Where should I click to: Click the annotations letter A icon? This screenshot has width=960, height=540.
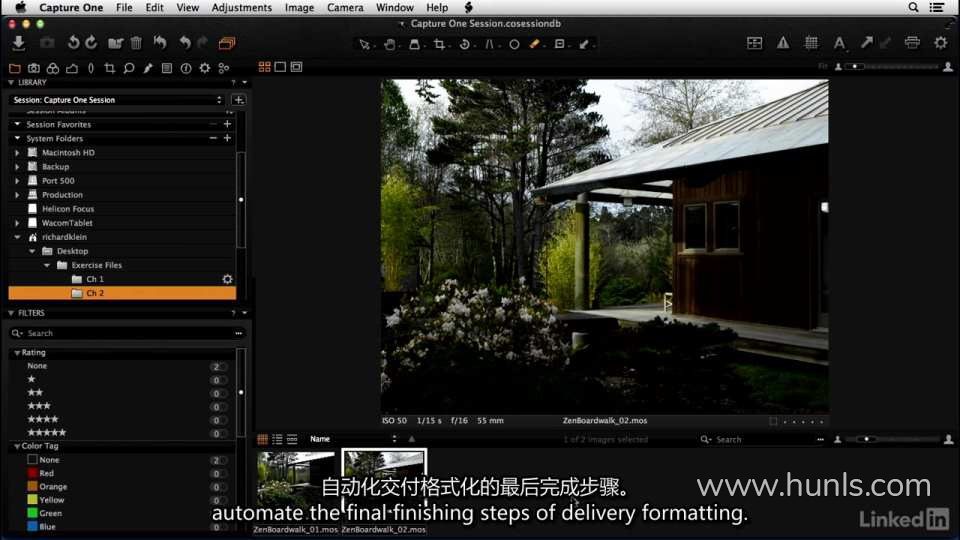pyautogui.click(x=839, y=43)
